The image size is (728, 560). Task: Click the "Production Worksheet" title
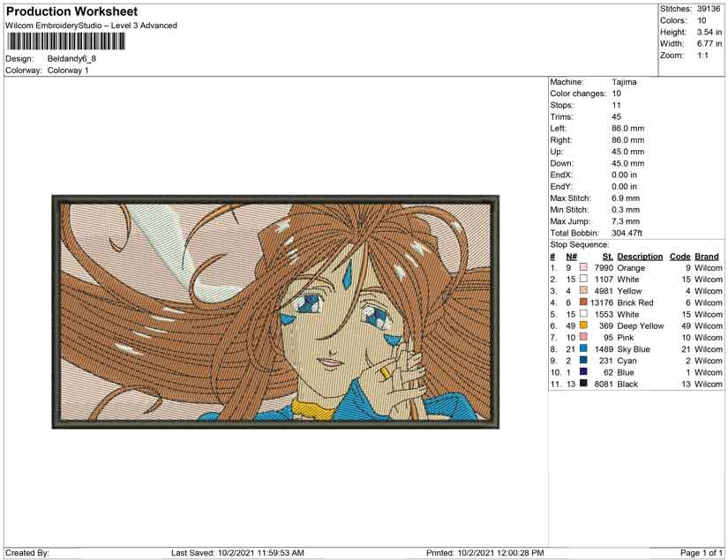[x=72, y=11]
